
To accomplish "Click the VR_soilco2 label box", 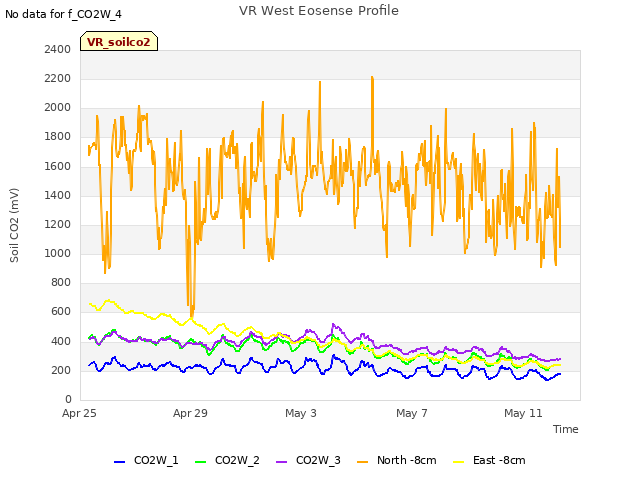I will 119,41.
